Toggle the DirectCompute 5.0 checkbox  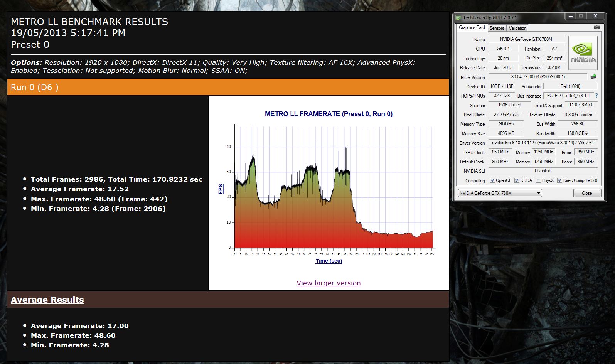click(559, 180)
